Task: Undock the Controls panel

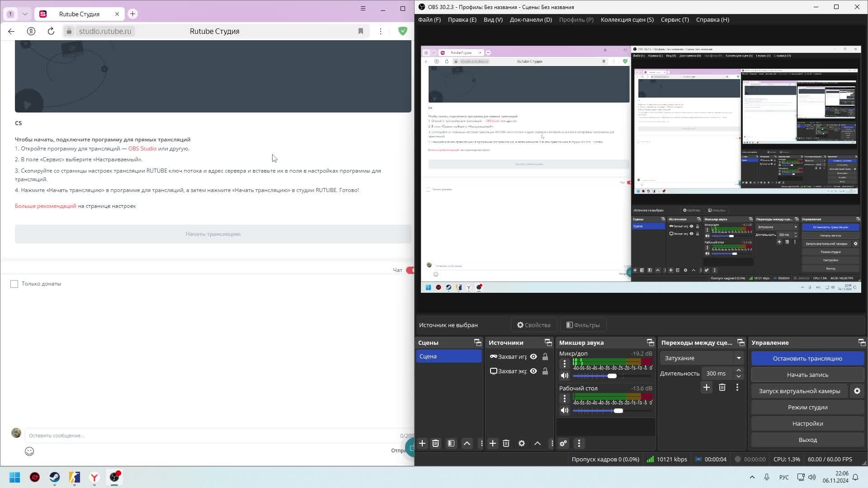Action: point(862,343)
